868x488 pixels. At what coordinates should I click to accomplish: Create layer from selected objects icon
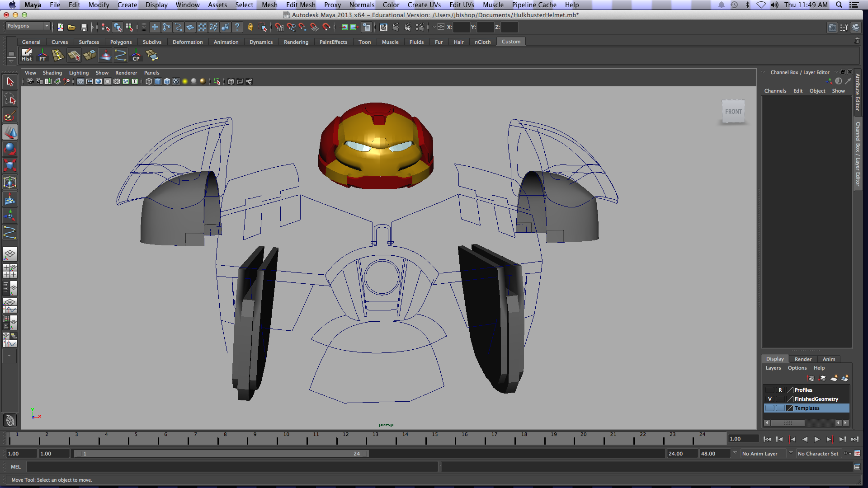click(844, 378)
